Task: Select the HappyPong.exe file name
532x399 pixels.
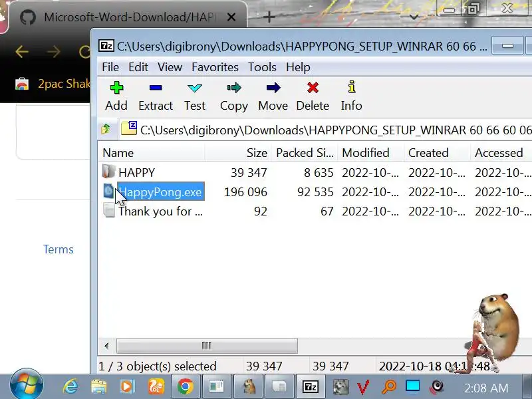Action: (x=160, y=192)
